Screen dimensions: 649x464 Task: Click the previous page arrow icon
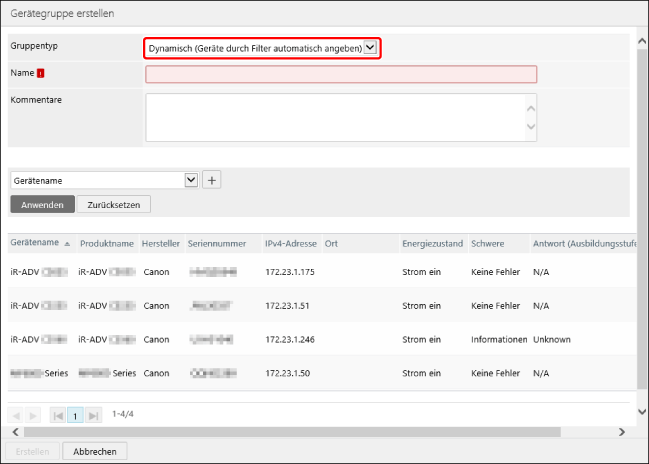pos(16,414)
